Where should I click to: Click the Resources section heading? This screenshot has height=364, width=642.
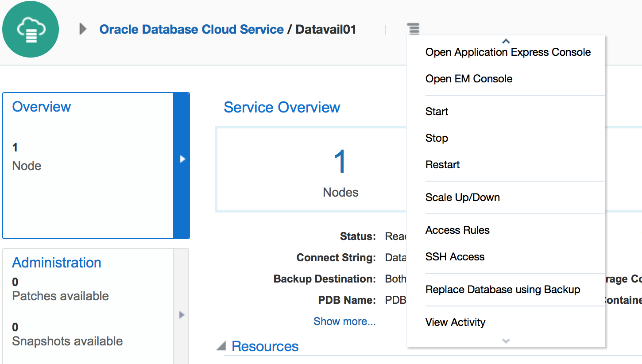click(265, 346)
